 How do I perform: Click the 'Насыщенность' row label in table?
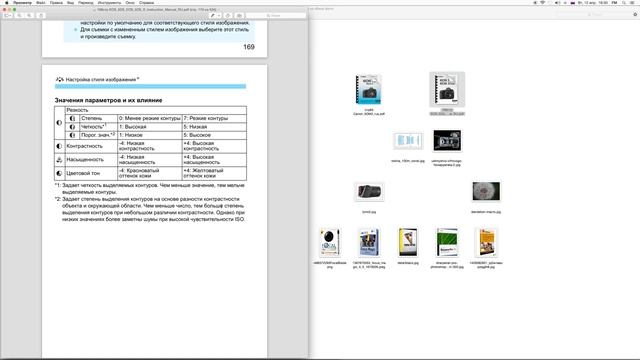(85, 159)
